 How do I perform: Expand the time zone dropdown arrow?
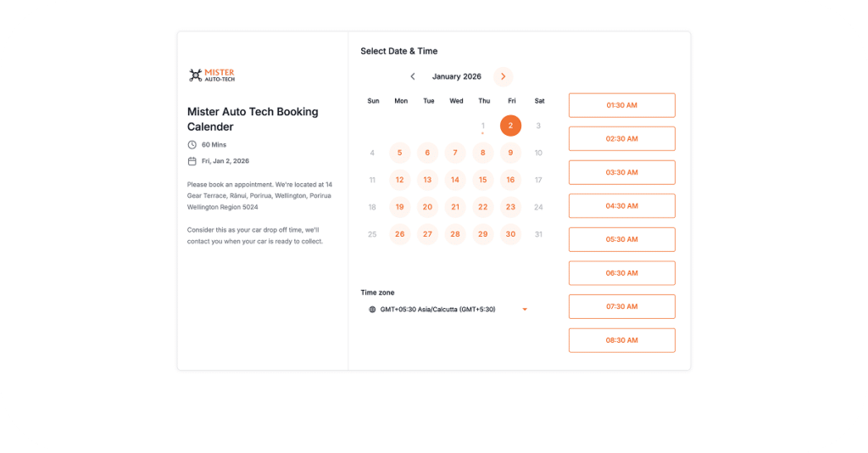525,310
